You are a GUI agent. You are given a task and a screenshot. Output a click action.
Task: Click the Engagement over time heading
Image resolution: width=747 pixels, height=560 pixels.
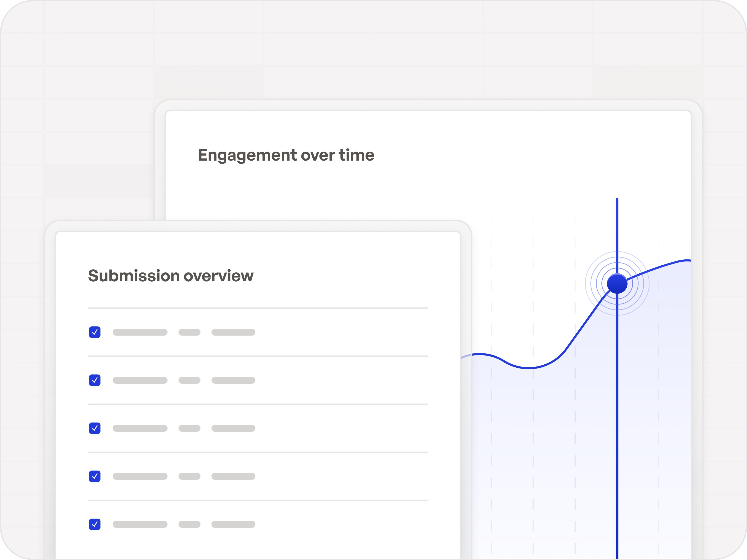point(286,155)
